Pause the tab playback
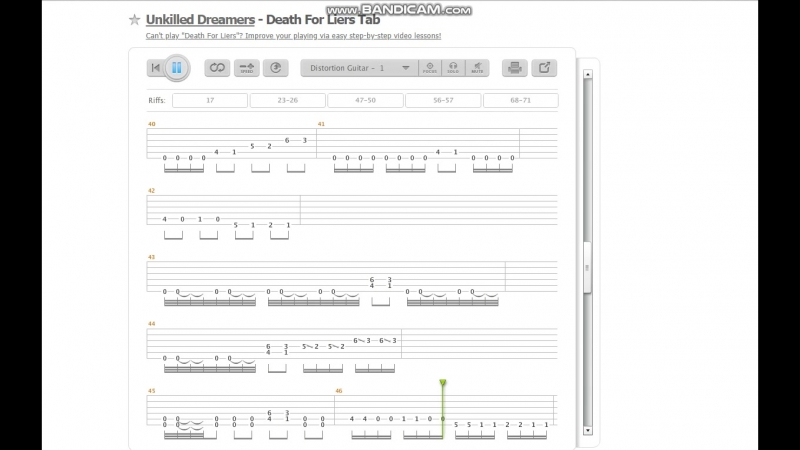 (x=177, y=68)
